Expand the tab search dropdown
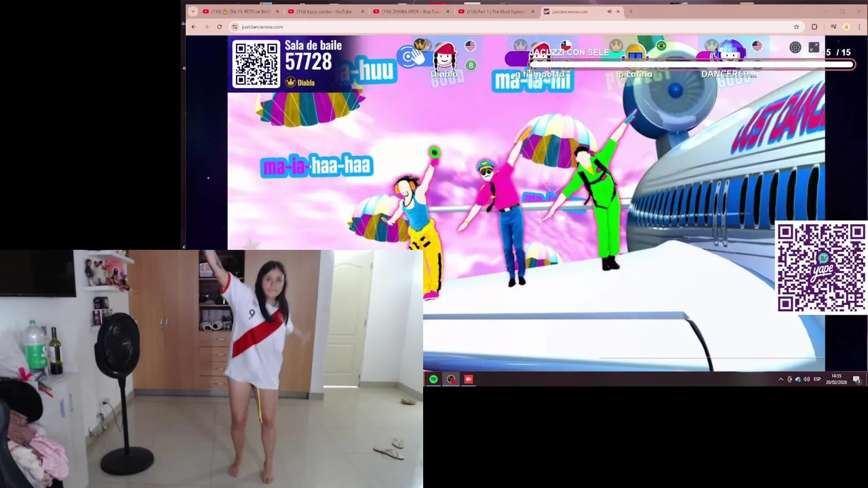This screenshot has width=868, height=488. [x=193, y=12]
